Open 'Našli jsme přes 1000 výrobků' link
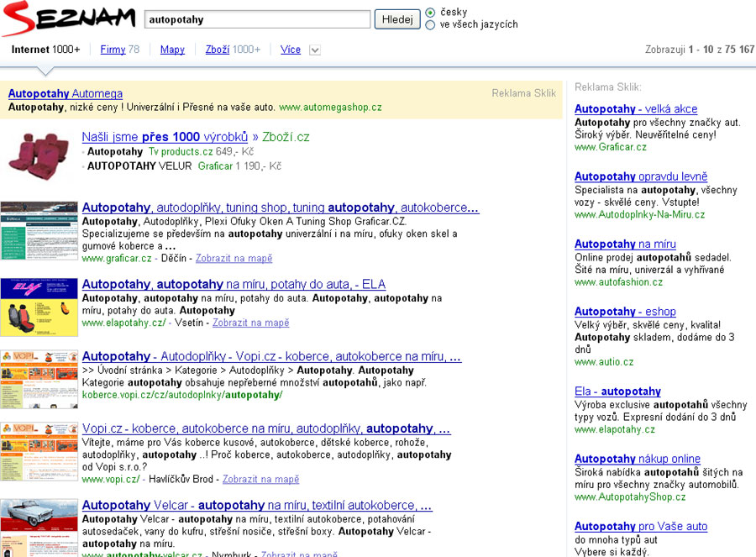This screenshot has width=756, height=557. [165, 137]
